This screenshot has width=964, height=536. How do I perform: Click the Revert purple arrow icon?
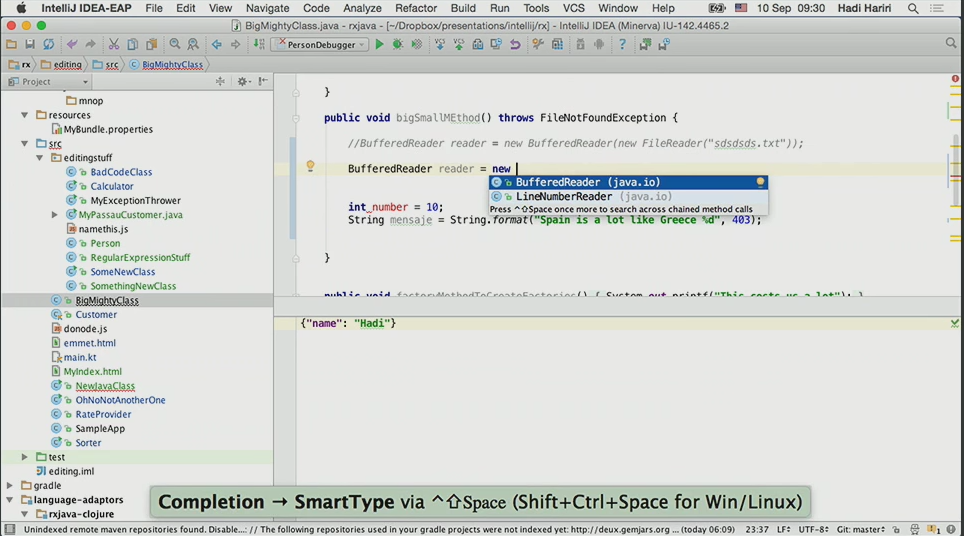coord(515,44)
